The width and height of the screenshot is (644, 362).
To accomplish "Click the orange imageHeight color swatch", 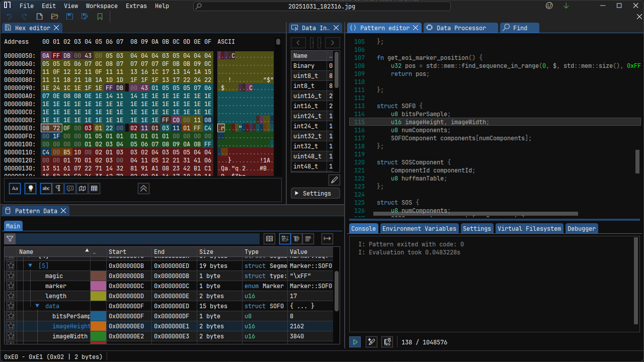I will (98, 326).
